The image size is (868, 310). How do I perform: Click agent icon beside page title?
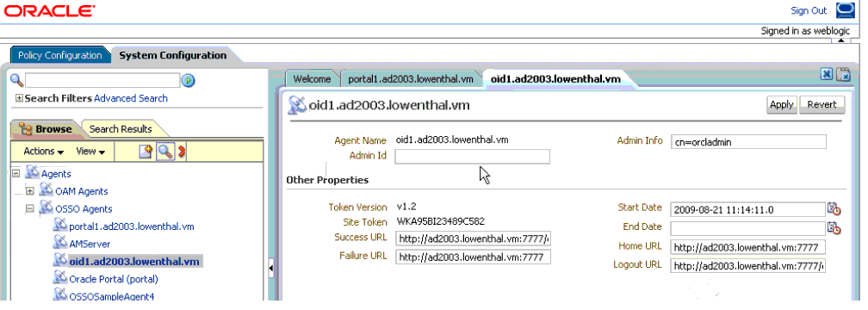tap(298, 105)
